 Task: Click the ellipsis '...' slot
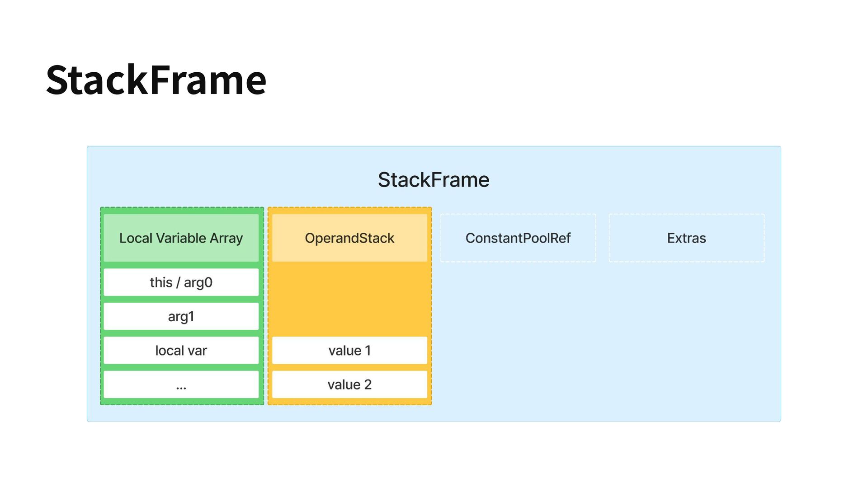click(181, 385)
